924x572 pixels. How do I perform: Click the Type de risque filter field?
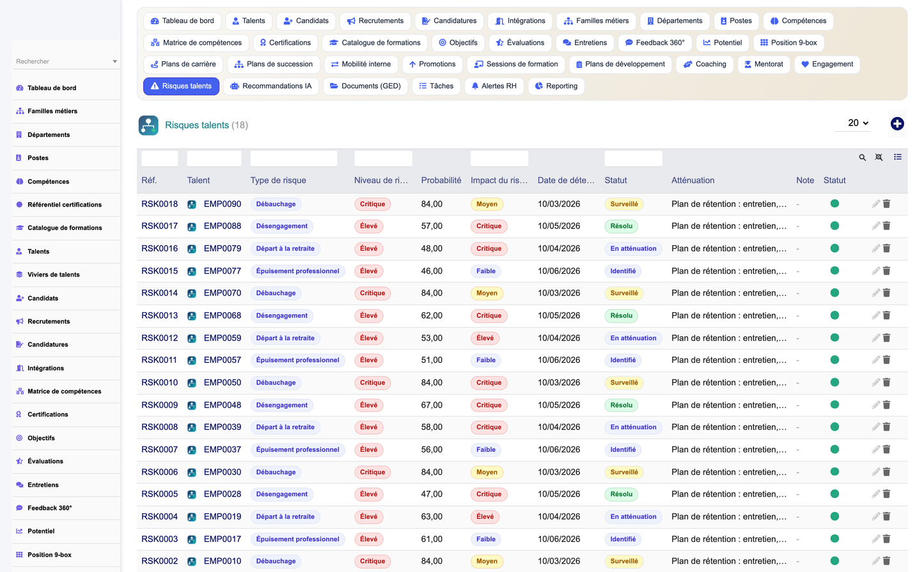[294, 159]
